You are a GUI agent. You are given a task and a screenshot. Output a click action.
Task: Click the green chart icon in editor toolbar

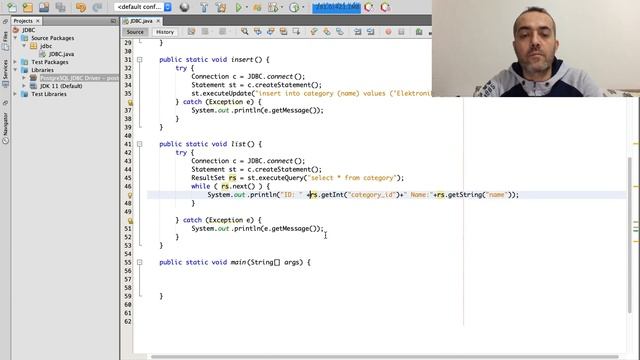[419, 31]
